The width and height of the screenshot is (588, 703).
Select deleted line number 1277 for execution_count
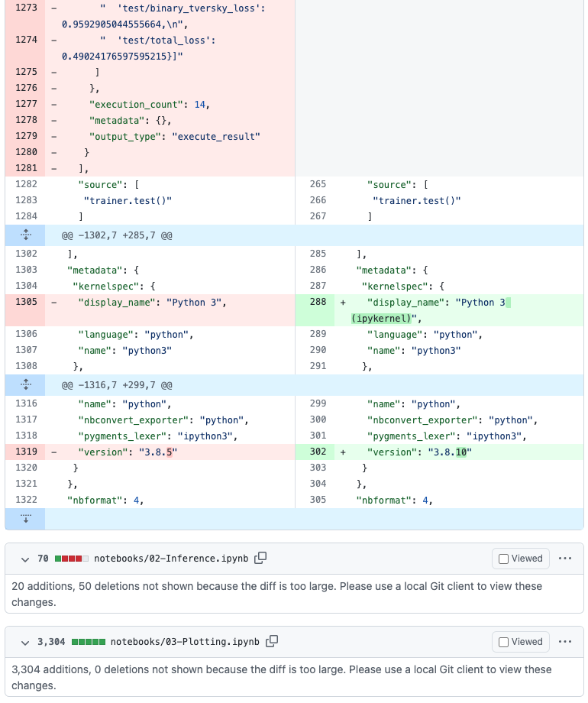(x=26, y=105)
